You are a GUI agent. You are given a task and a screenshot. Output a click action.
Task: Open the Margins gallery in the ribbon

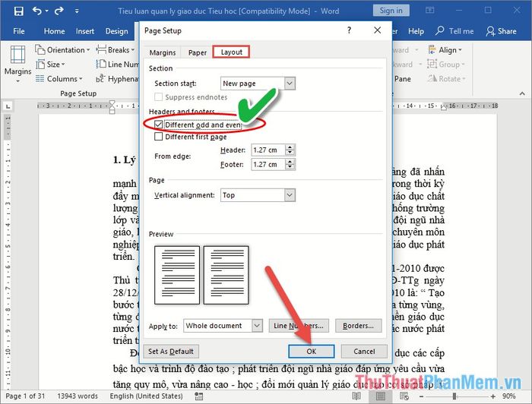click(17, 65)
